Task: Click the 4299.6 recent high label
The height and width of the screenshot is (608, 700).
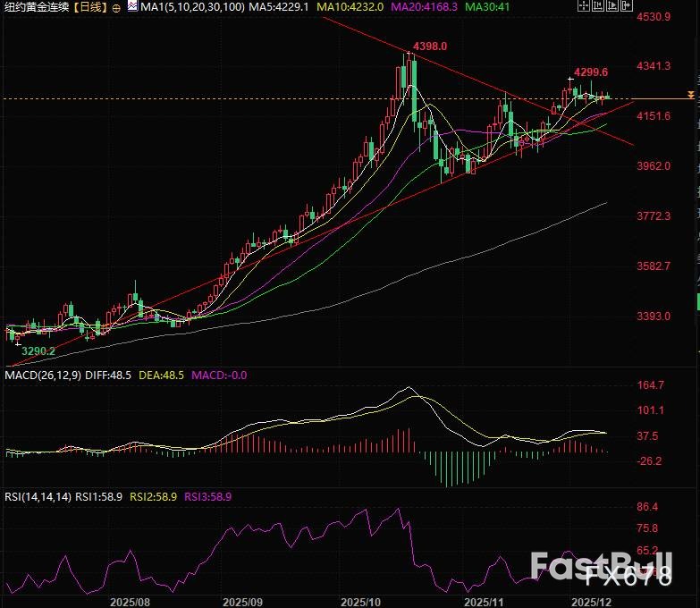Action: tap(591, 72)
